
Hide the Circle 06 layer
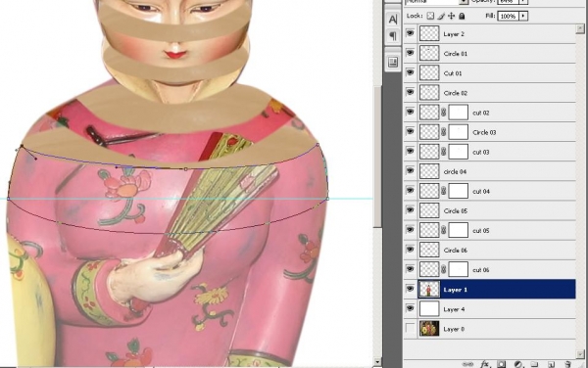(x=411, y=250)
